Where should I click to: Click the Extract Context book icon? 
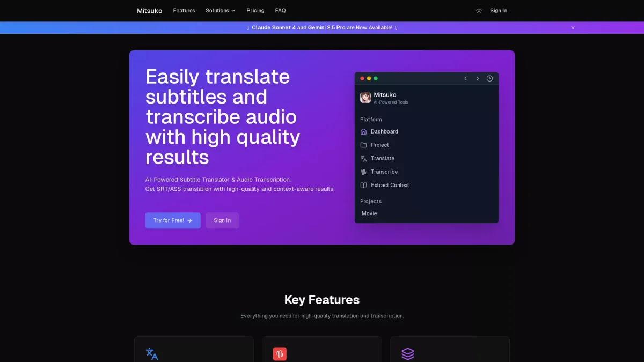click(x=363, y=185)
